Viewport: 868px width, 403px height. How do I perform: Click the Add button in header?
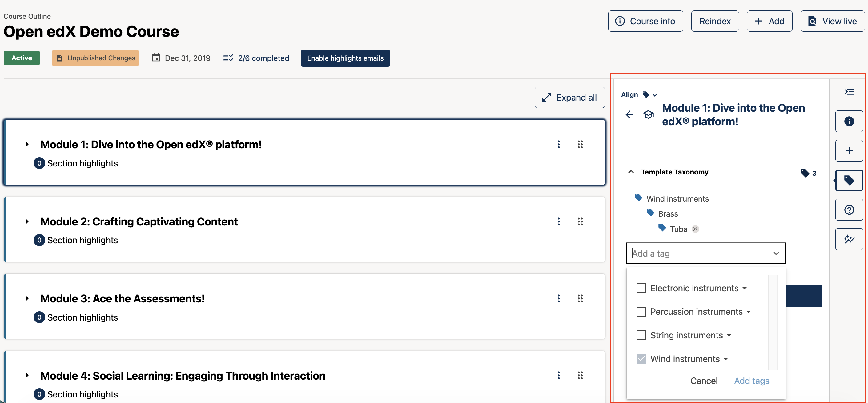(x=769, y=21)
